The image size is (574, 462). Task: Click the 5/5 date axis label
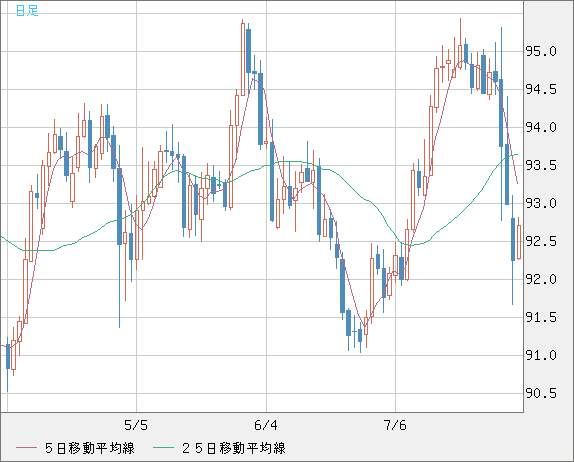[136, 425]
